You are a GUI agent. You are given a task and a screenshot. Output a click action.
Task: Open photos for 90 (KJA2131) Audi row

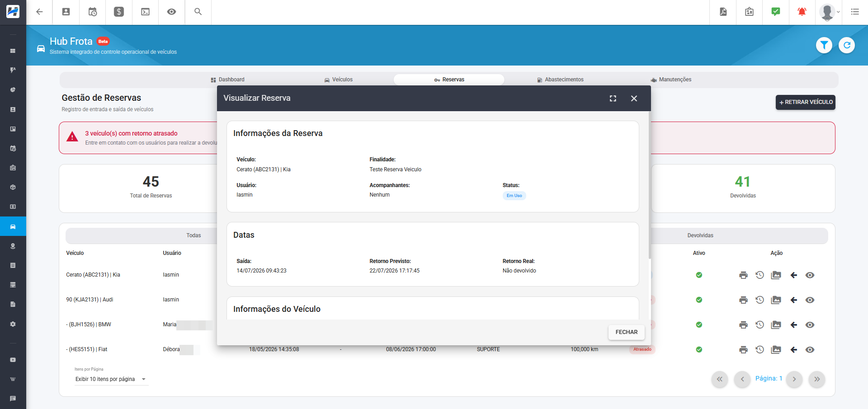[x=776, y=300]
